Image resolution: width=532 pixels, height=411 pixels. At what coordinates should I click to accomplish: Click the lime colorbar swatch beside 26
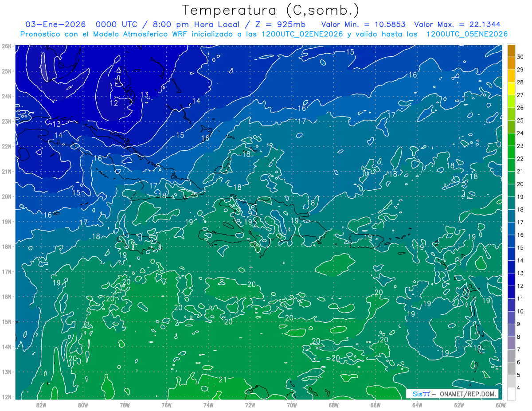[x=511, y=102]
